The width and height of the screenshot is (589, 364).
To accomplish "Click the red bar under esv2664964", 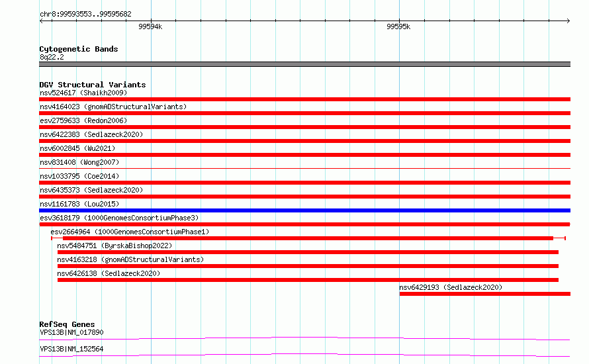I will pyautogui.click(x=308, y=238).
